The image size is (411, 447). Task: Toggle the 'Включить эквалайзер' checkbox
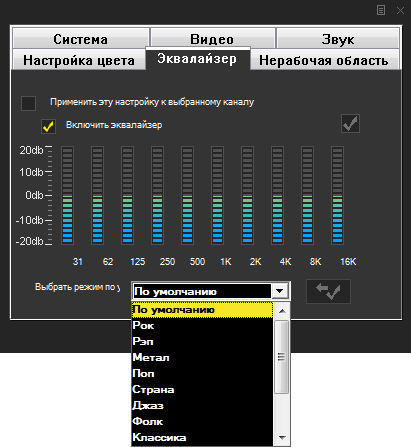coord(48,126)
